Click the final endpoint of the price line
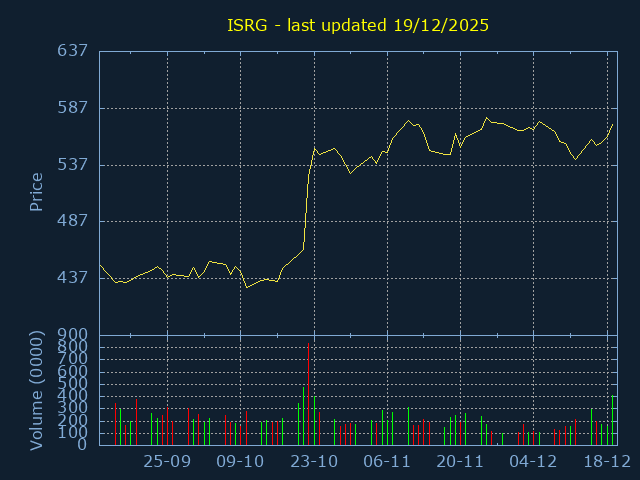This screenshot has width=640, height=480. [x=613, y=124]
